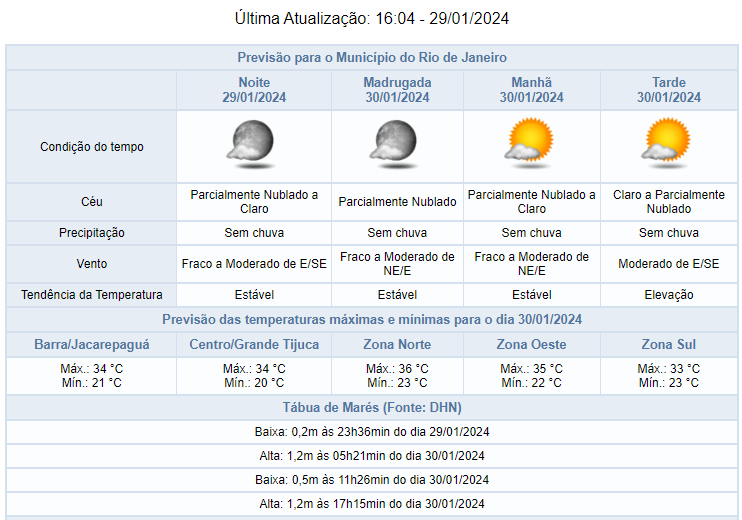Click Madrugada sky cell 'Parcialmente Nublado'
This screenshot has height=520, width=742.
click(x=398, y=202)
